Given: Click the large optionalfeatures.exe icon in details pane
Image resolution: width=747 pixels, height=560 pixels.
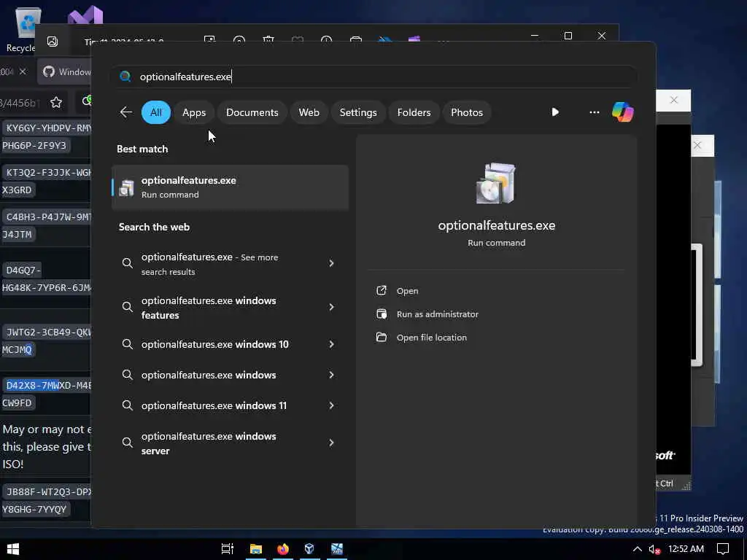Looking at the screenshot, I should pos(496,183).
